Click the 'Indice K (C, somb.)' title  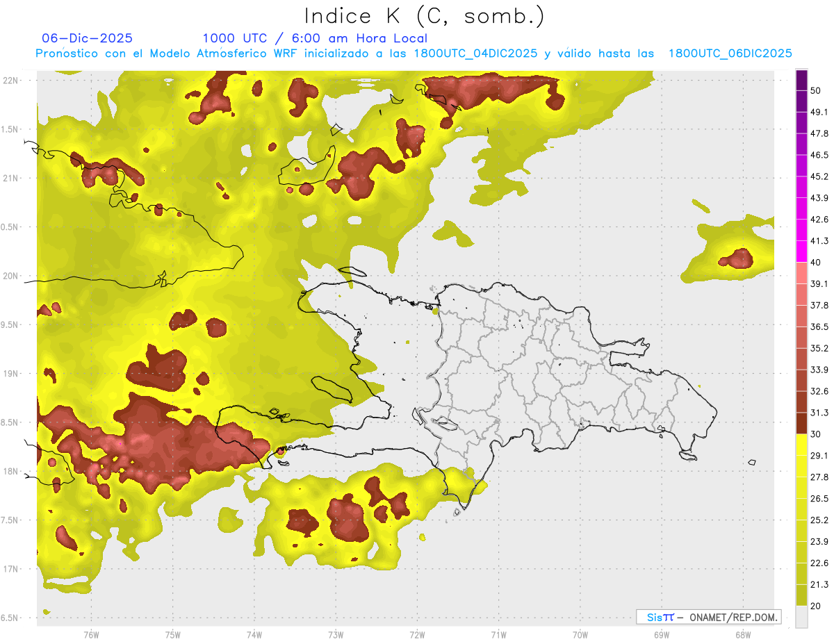424,16
